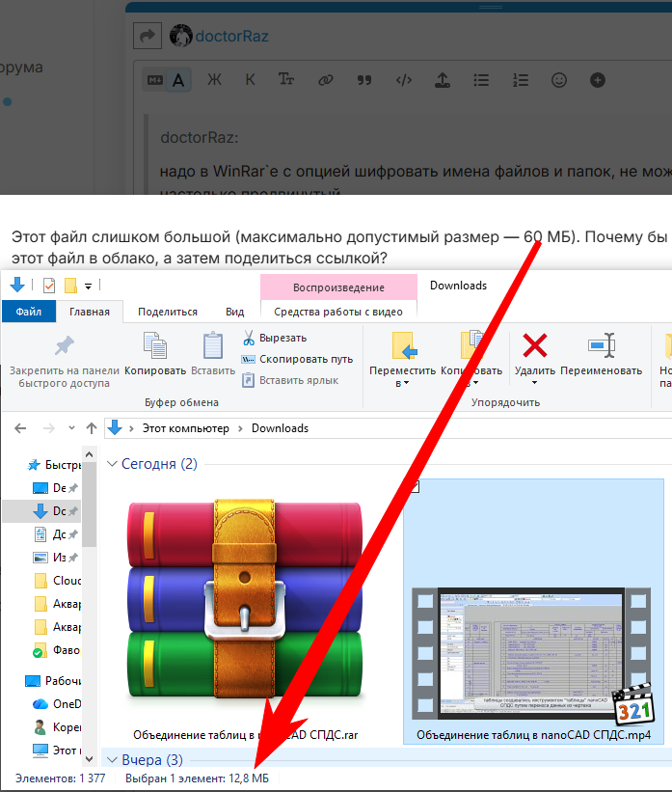Click the Downloads address bar path segment

click(280, 428)
